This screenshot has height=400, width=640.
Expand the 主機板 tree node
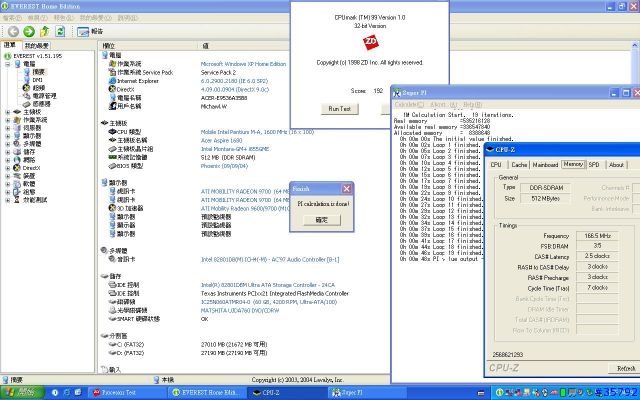point(8,112)
